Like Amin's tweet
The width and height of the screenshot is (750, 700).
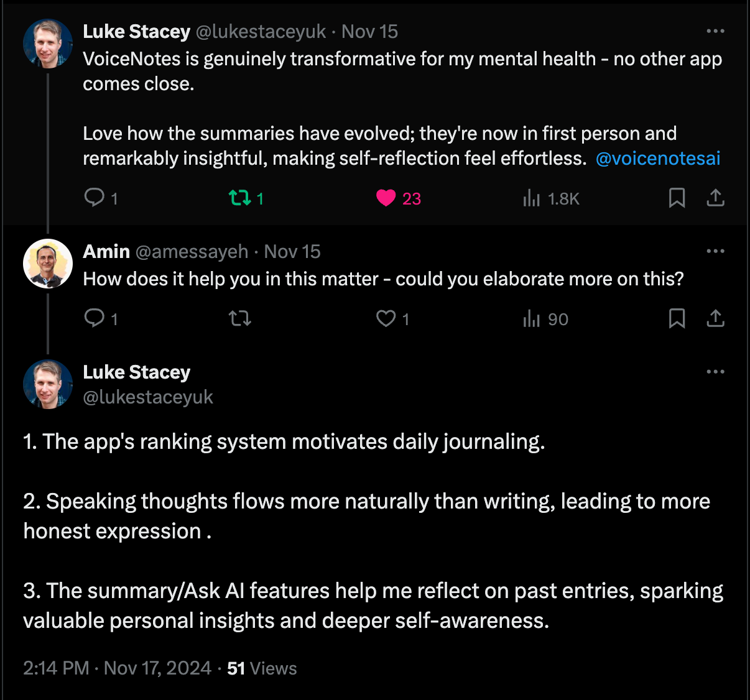386,319
